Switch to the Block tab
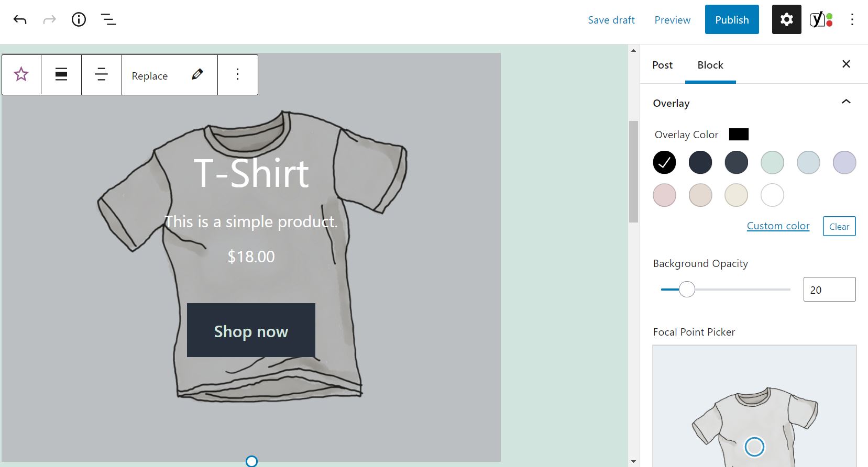The height and width of the screenshot is (467, 868). (710, 65)
